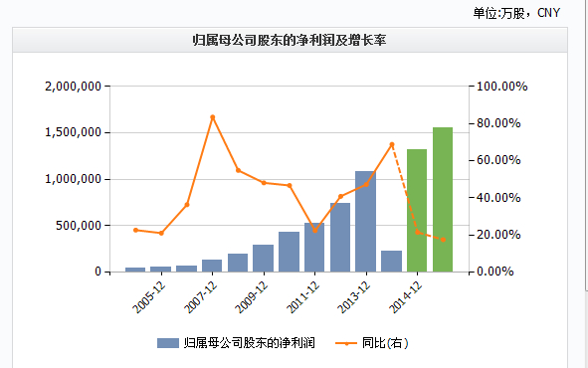Click the 80.00% right axis label

pyautogui.click(x=498, y=123)
